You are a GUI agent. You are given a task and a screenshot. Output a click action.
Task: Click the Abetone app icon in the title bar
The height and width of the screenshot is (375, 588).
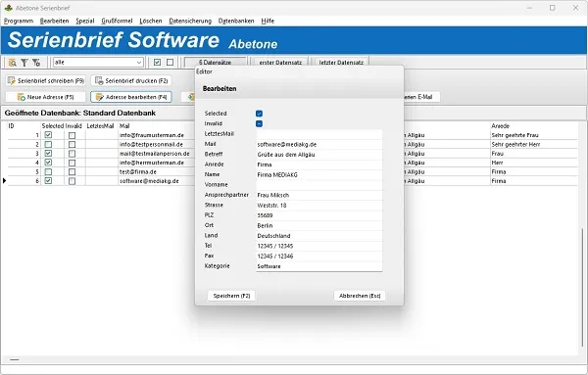coord(8,8)
